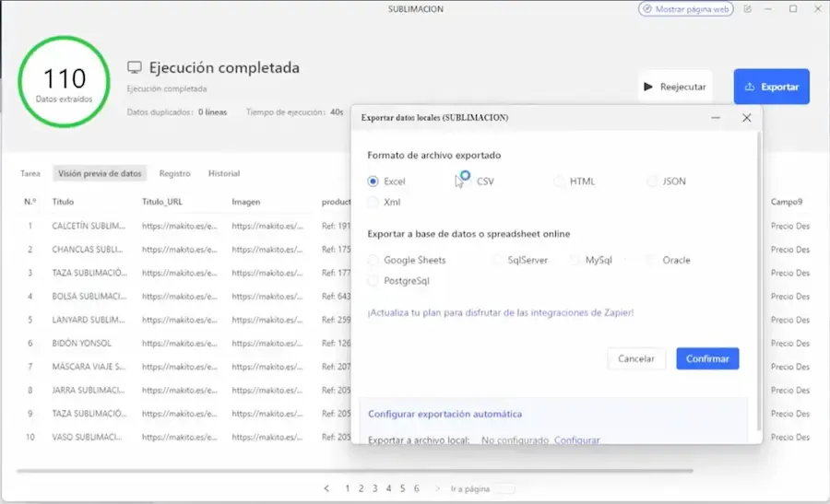830x504 pixels.
Task: Click the export dialog vertical scrollbar
Action: 759,280
